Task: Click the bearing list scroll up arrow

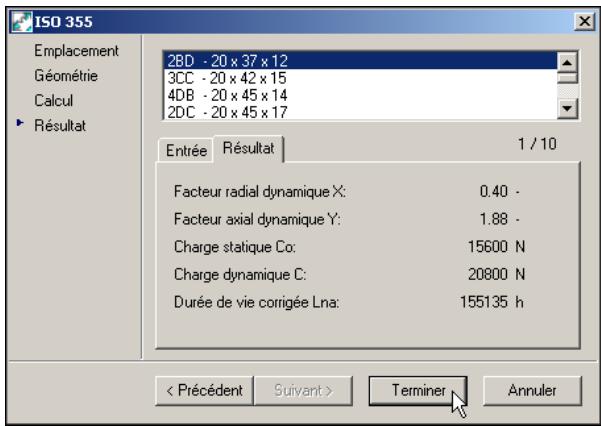Action: [567, 63]
